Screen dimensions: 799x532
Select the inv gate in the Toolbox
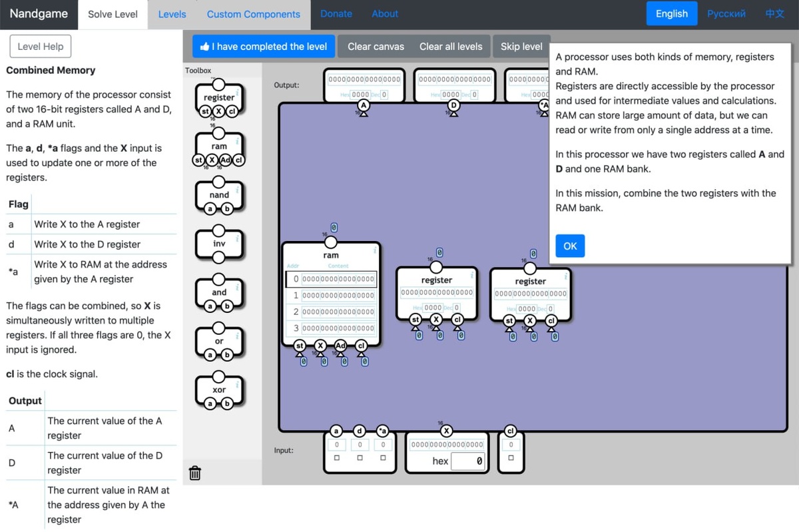[x=219, y=244]
